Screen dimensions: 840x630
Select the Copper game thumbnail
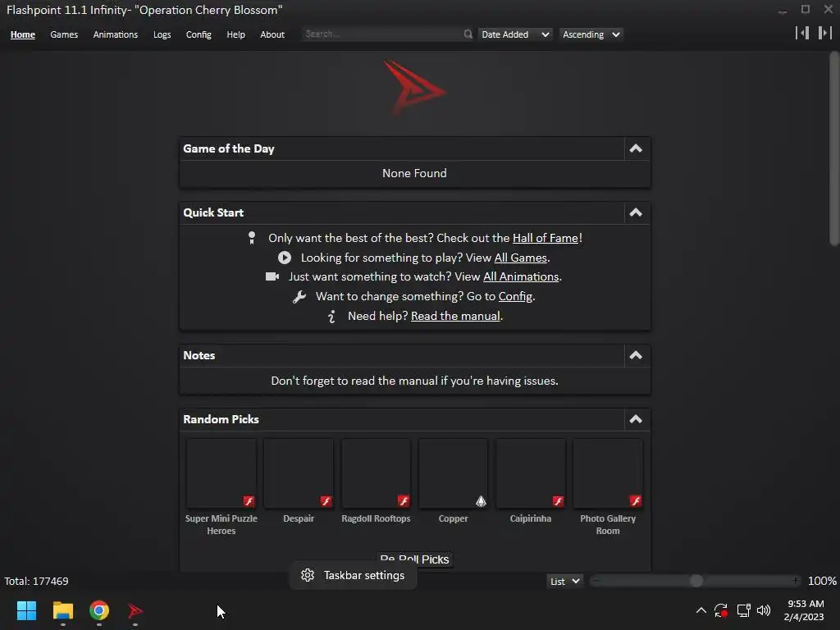pos(453,473)
